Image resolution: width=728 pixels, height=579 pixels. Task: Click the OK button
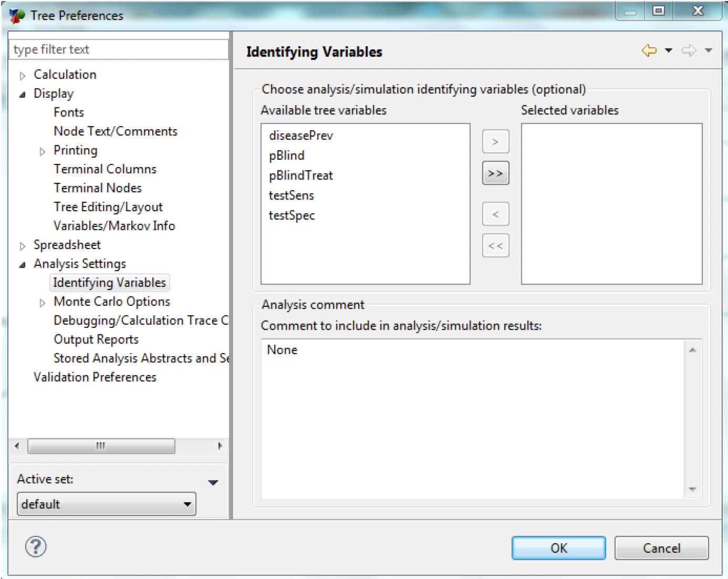[558, 547]
